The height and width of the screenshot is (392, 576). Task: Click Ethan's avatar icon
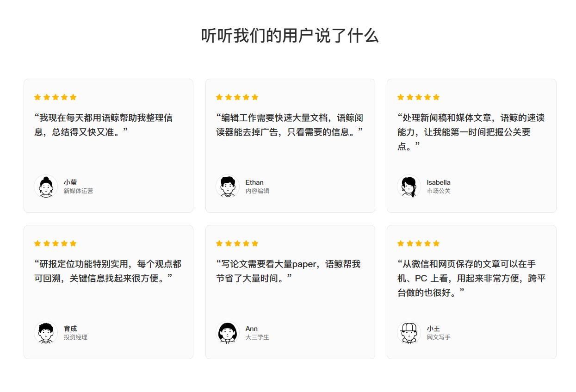[227, 187]
